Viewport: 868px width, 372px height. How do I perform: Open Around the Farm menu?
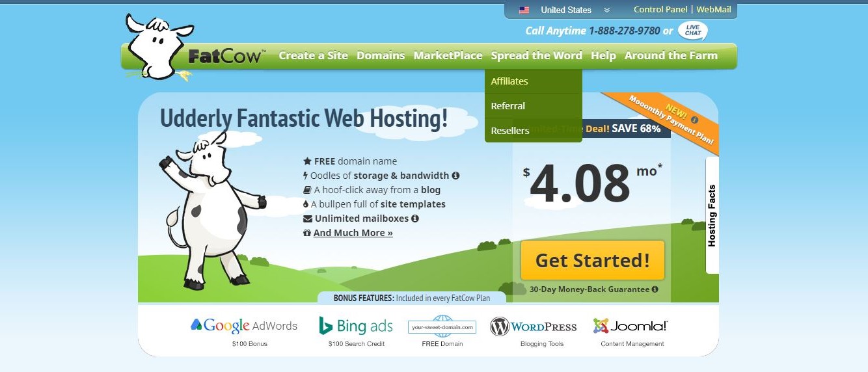tap(671, 55)
